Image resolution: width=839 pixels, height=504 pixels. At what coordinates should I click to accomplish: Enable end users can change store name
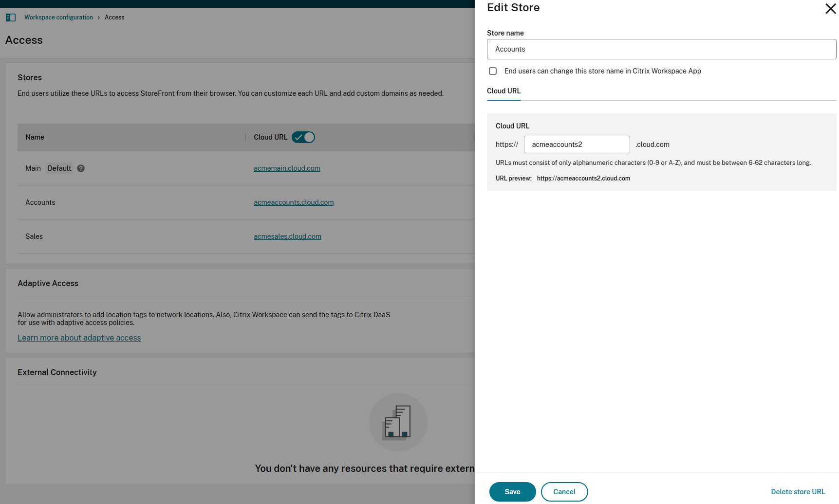coord(493,71)
